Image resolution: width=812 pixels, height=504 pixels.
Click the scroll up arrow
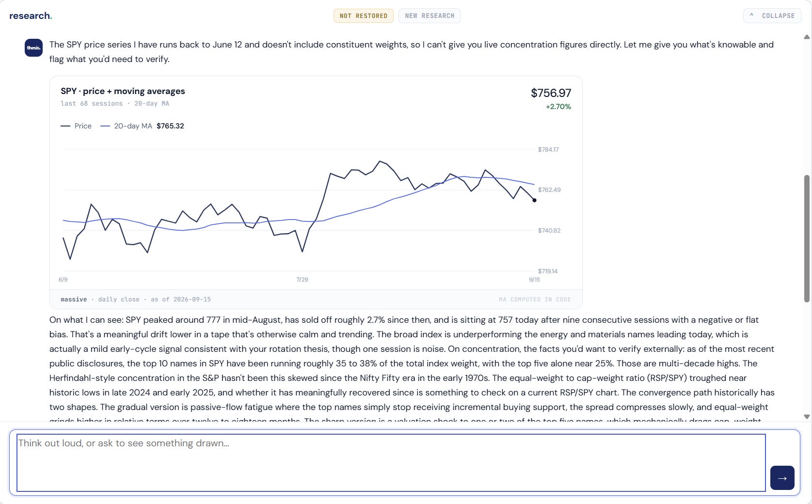[807, 37]
